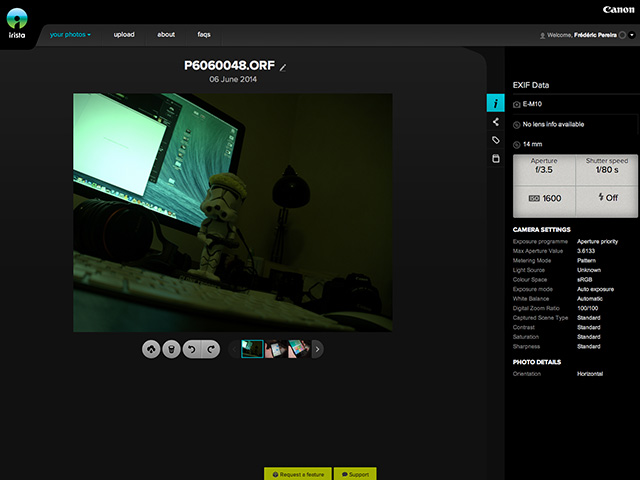This screenshot has width=640, height=480.
Task: Open the your photos dropdown menu
Action: (x=70, y=35)
